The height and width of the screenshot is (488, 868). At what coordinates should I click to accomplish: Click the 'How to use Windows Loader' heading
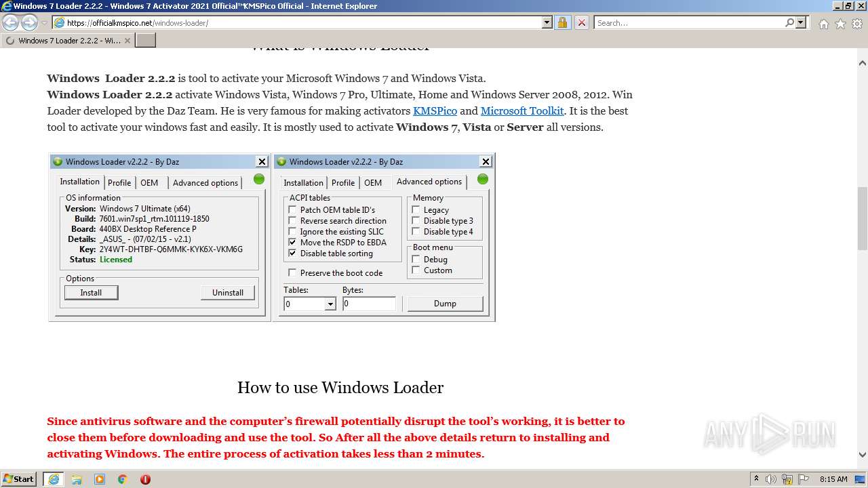340,388
